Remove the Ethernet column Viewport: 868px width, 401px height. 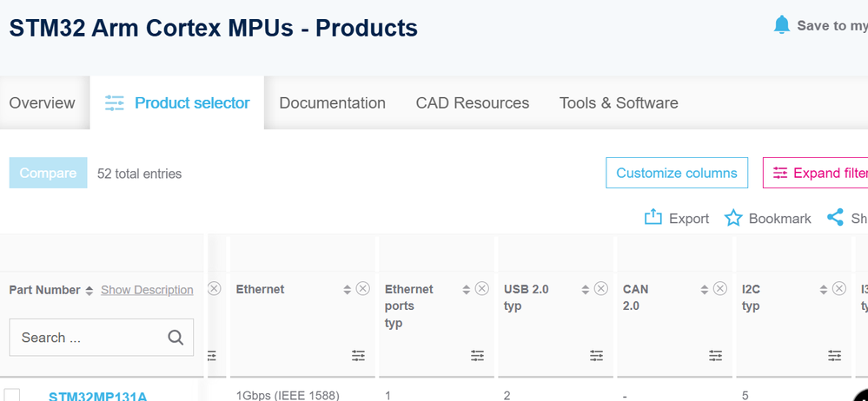362,289
